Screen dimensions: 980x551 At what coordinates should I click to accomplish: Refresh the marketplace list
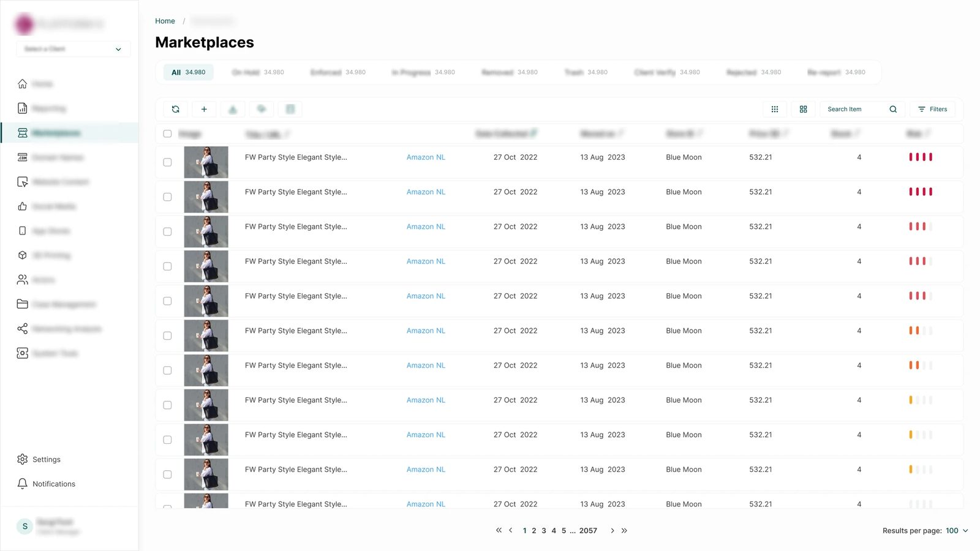[x=176, y=109]
